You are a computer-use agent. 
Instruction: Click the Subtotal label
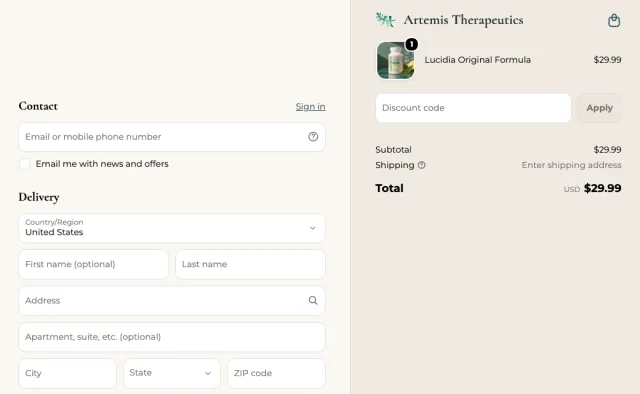click(x=393, y=149)
